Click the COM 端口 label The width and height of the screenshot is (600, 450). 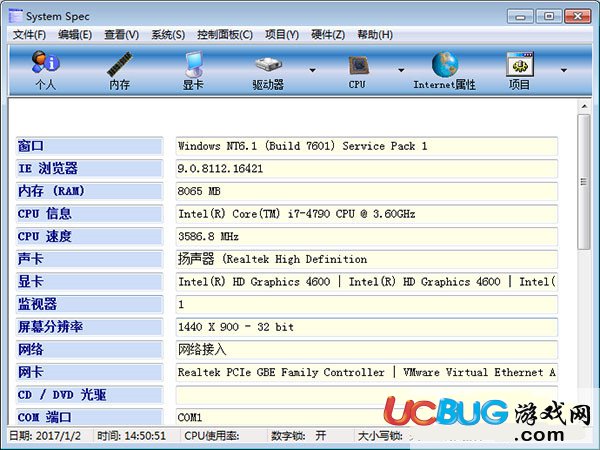pos(90,417)
